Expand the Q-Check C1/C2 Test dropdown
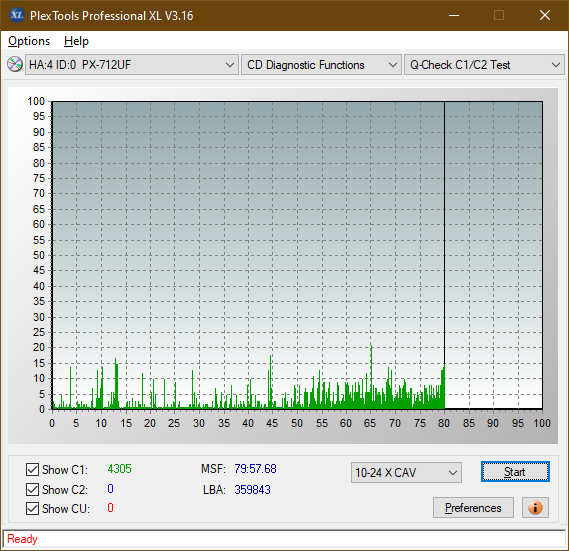This screenshot has width=569, height=551. pyautogui.click(x=484, y=65)
